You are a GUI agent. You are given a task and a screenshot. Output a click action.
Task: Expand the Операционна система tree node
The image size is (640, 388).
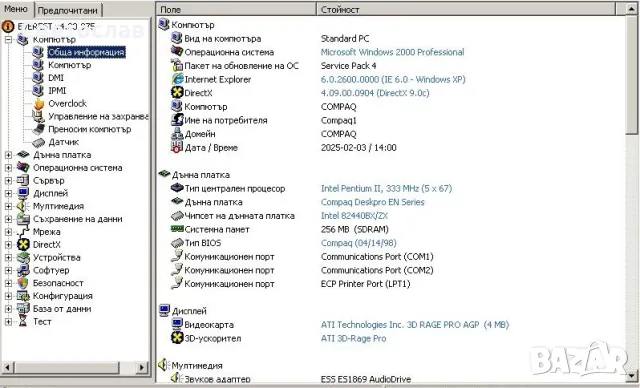(8, 168)
